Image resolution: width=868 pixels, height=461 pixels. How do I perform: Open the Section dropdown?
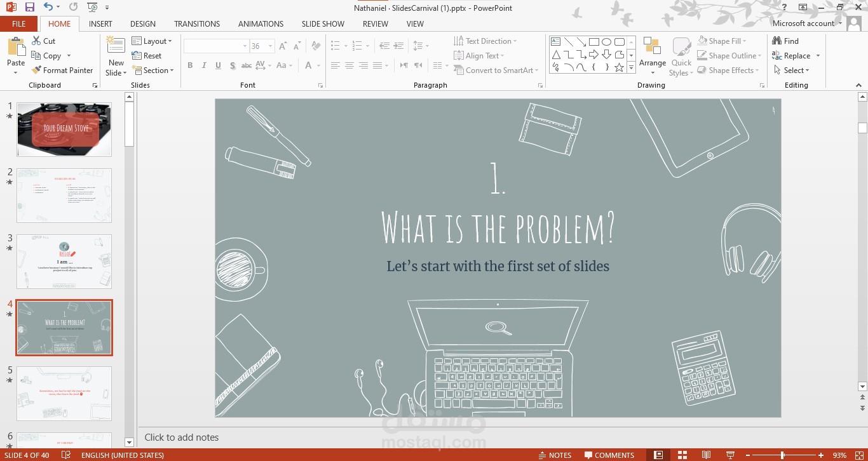(153, 70)
